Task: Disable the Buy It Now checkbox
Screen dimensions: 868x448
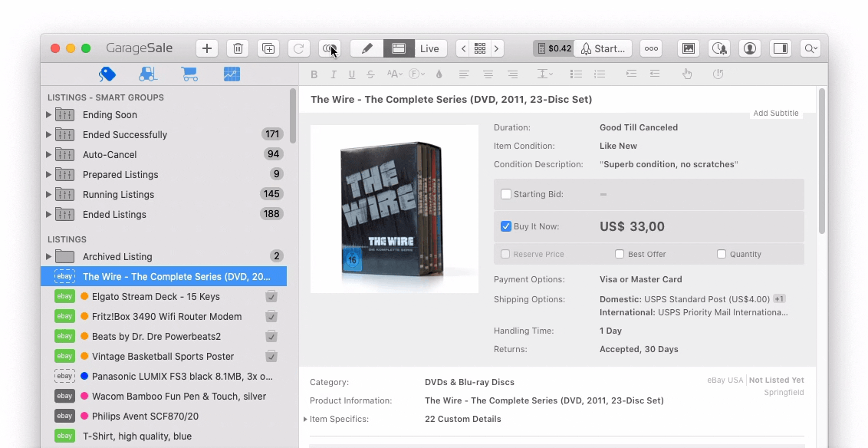Action: (x=505, y=226)
